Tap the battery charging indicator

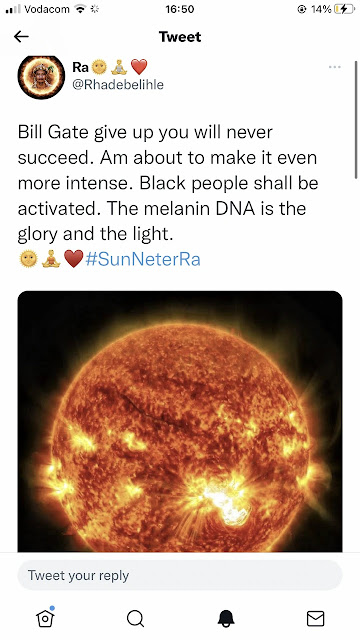[344, 9]
